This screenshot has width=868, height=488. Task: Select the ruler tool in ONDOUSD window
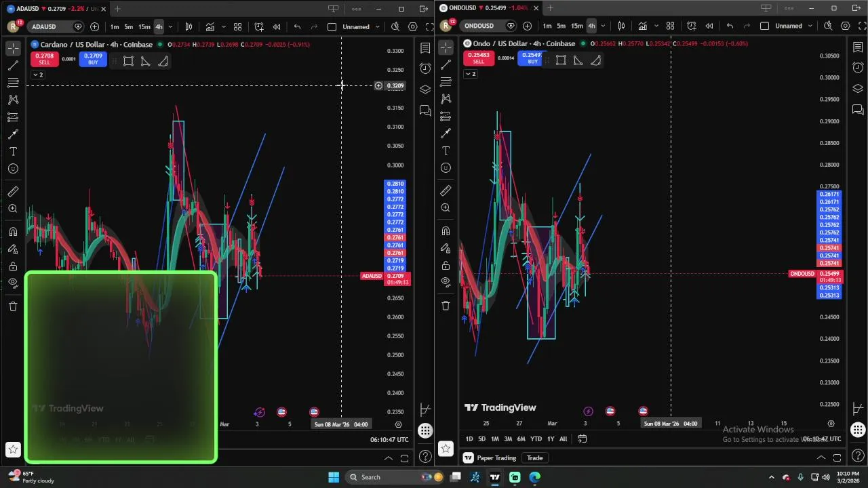coord(446,191)
